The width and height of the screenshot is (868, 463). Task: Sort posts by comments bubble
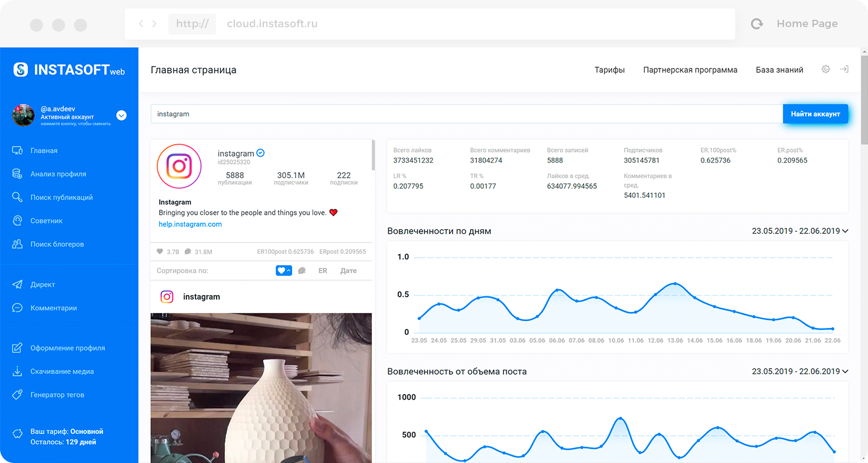[302, 271]
